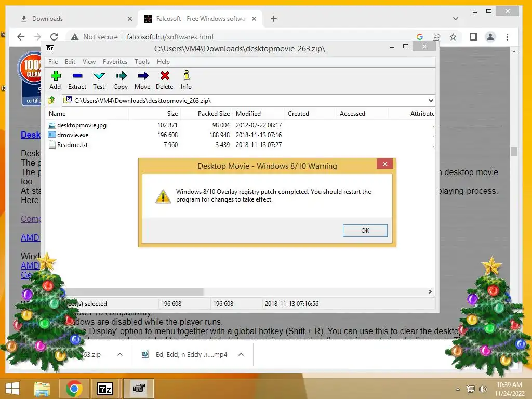Close the Falcosoft tab
The height and width of the screenshot is (399, 532).
pyautogui.click(x=254, y=19)
